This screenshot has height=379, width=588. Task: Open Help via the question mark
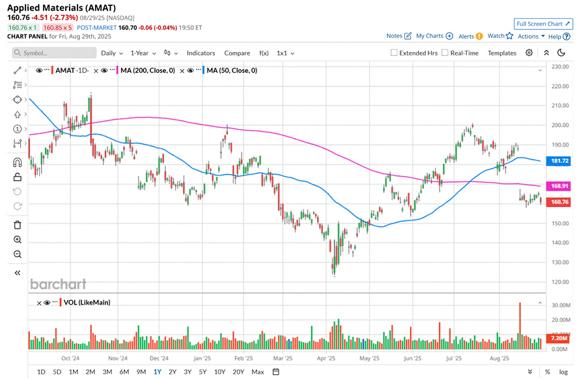(x=567, y=36)
